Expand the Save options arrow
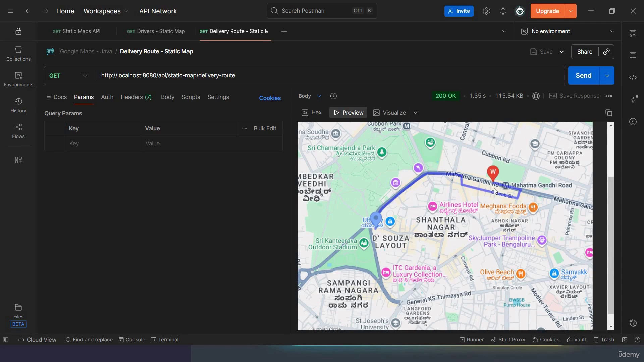Image resolution: width=644 pixels, height=362 pixels. point(561,52)
